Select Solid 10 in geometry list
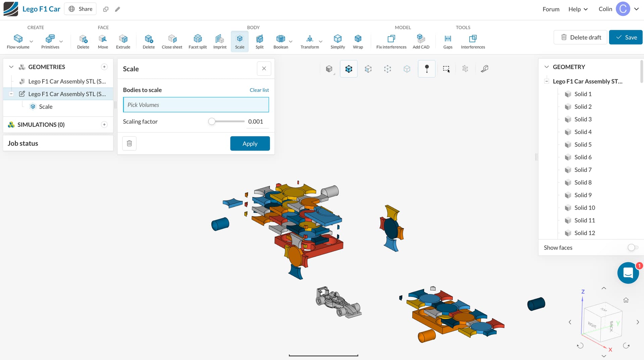Image resolution: width=644 pixels, height=360 pixels. click(x=585, y=208)
